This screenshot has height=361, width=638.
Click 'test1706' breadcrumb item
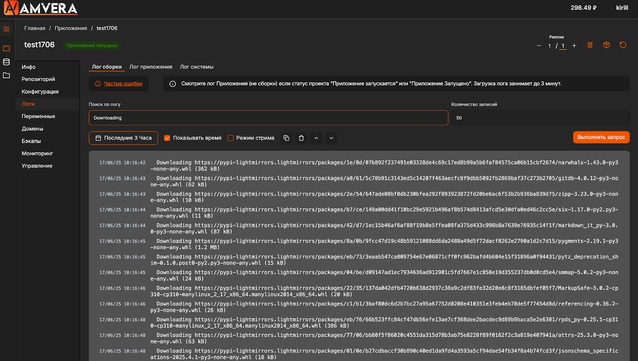[x=107, y=28]
